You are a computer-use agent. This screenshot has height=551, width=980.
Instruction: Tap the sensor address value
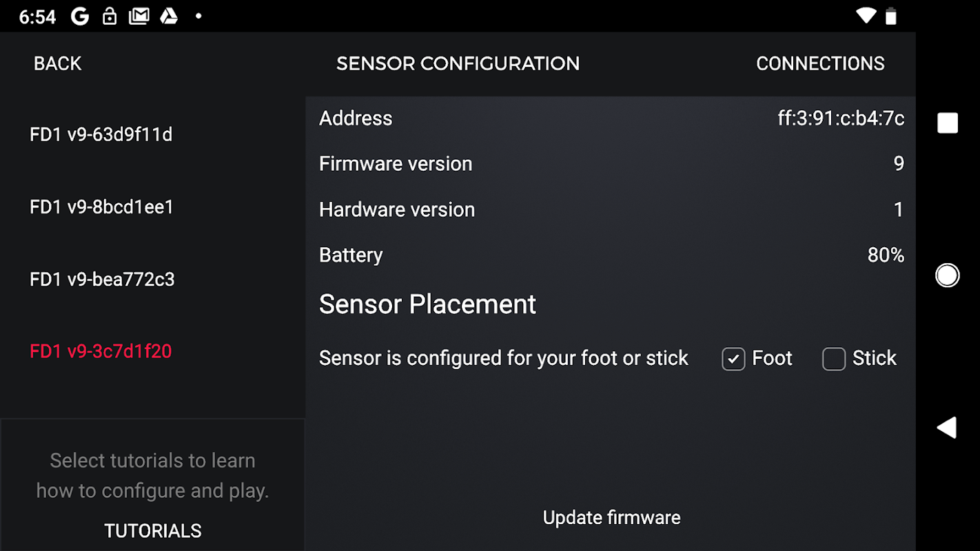(x=841, y=118)
